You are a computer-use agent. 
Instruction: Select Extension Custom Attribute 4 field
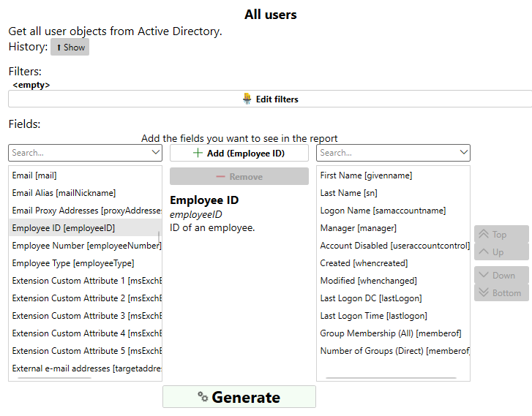85,333
